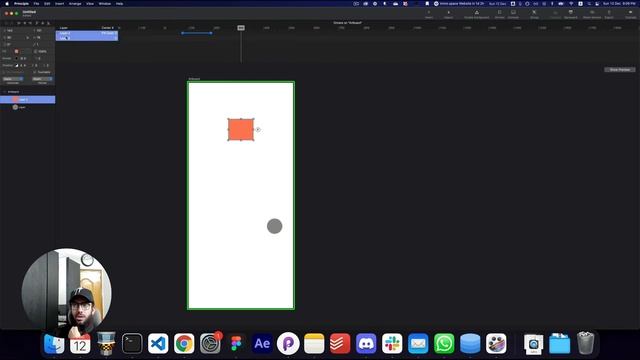Open the Horizontal behavior Static dropdown
Image resolution: width=640 pixels, height=360 pixels.
[x=13, y=79]
